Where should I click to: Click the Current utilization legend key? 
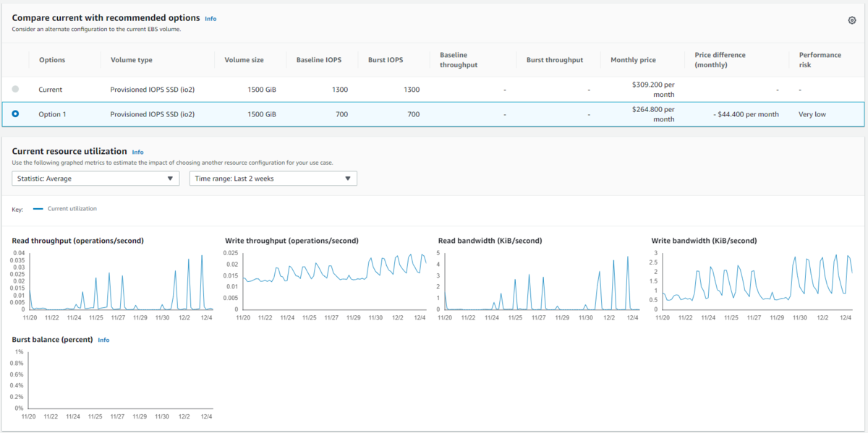click(65, 208)
